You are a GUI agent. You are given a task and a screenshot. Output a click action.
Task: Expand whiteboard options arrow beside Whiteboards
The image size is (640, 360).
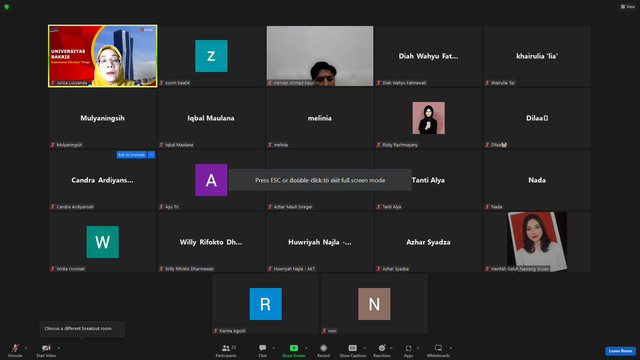click(x=450, y=348)
